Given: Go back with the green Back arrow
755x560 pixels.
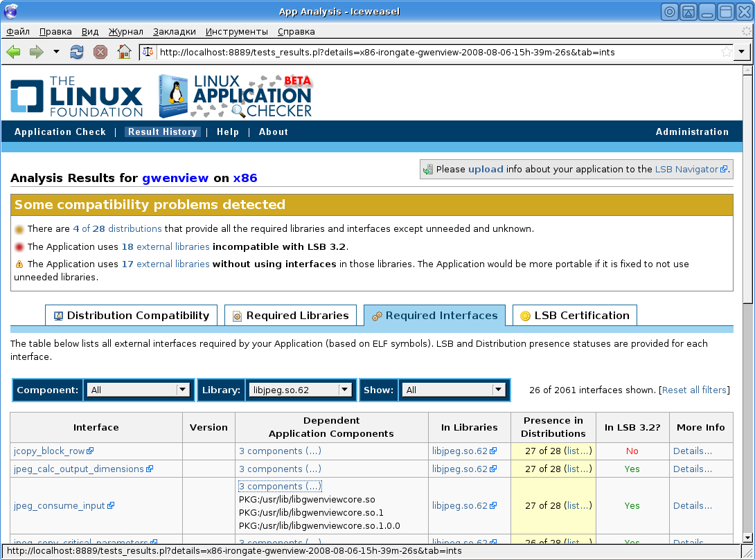Looking at the screenshot, I should [13, 52].
